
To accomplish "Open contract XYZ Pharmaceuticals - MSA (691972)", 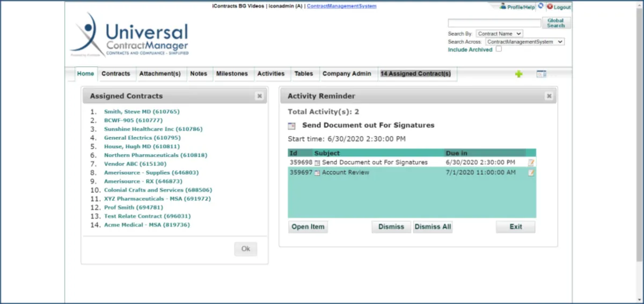I will coord(157,199).
